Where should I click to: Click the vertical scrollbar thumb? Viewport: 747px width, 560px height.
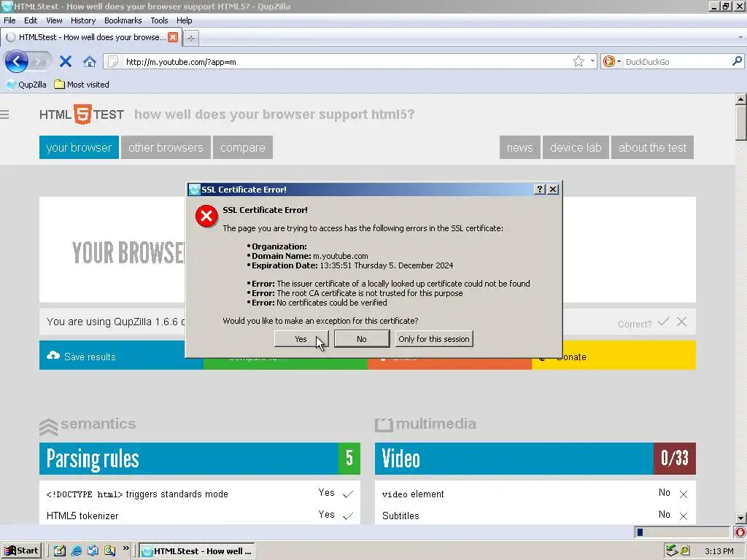tap(740, 122)
